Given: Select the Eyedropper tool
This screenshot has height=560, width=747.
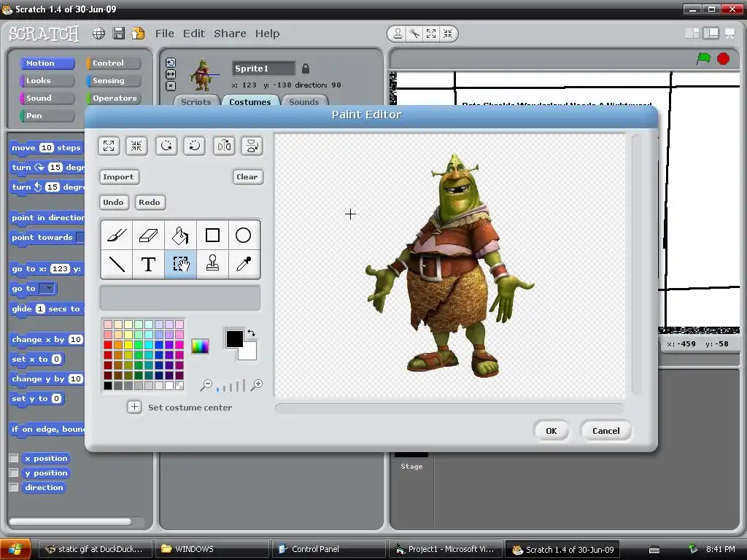Looking at the screenshot, I should [x=244, y=264].
